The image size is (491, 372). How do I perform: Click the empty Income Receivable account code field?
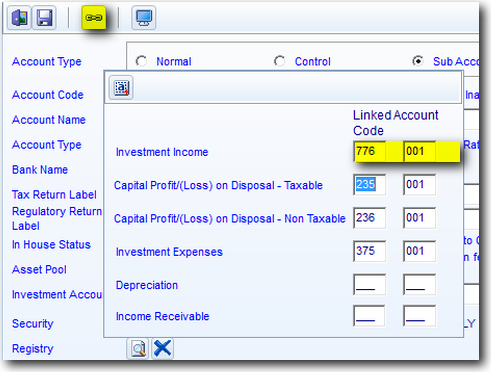pos(369,316)
